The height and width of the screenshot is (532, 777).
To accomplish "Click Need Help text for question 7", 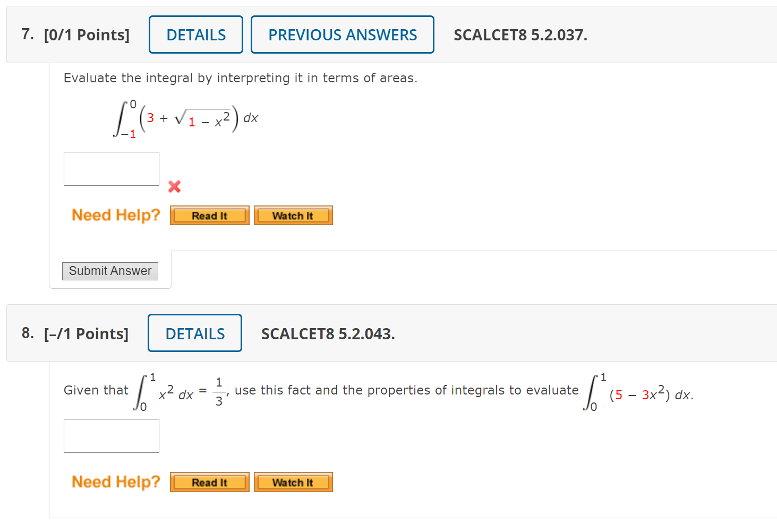I will [x=115, y=216].
